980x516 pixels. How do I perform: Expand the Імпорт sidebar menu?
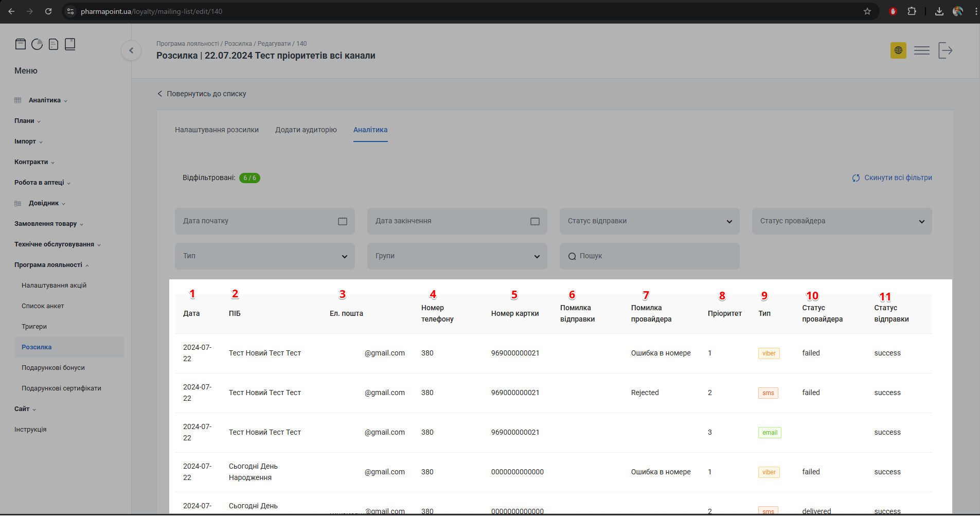[28, 141]
